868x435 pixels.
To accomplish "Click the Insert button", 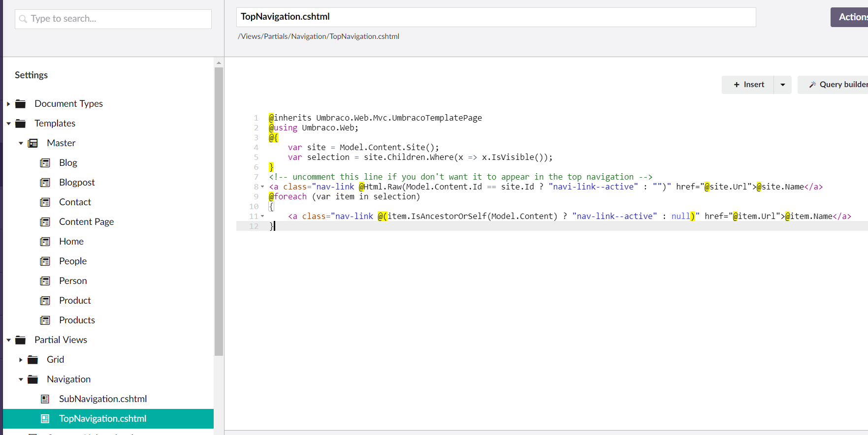I will [748, 85].
